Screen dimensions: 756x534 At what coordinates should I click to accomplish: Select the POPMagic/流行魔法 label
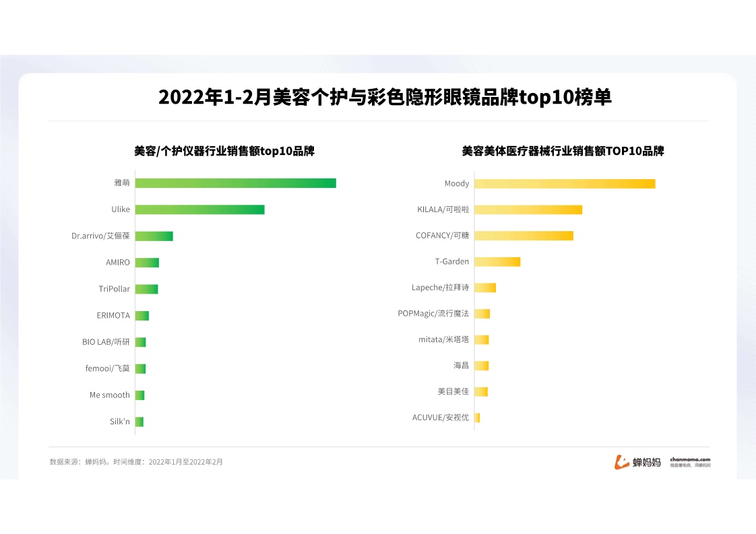tap(433, 314)
